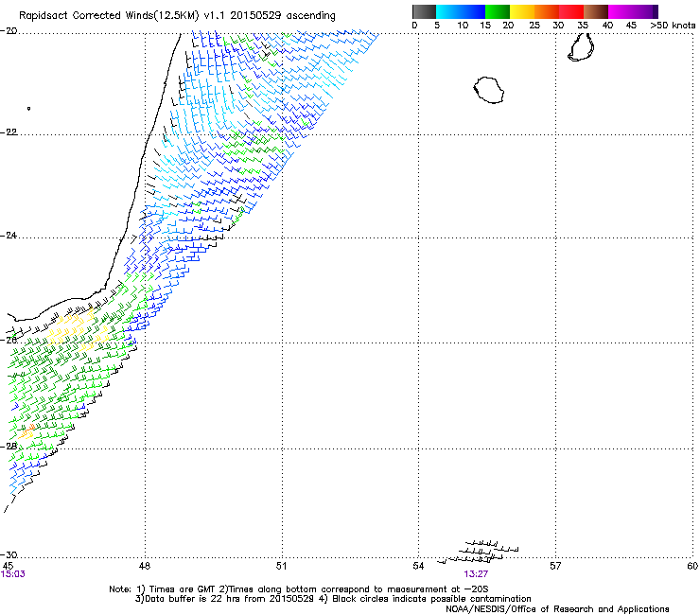Click the '54' longitude axis label
700x615 pixels.
click(418, 567)
